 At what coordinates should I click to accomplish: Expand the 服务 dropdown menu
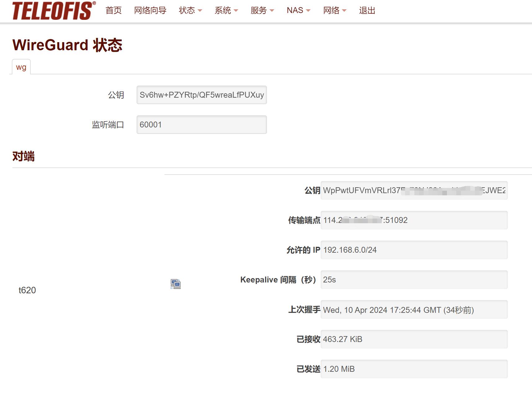click(x=262, y=11)
